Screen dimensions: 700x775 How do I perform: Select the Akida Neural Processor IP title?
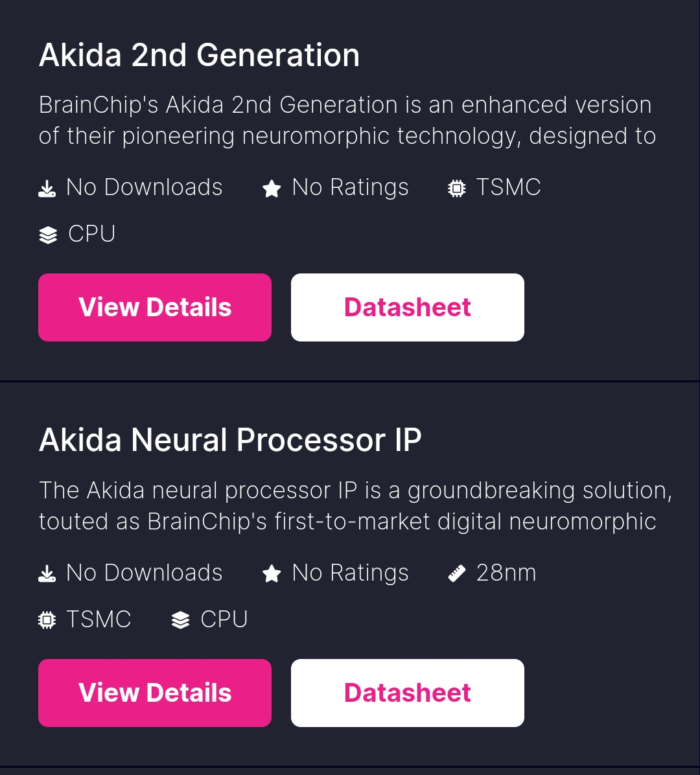[230, 440]
